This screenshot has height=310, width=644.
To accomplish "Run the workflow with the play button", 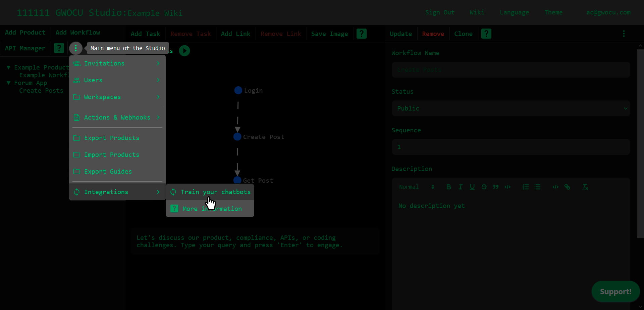I will click(x=184, y=51).
